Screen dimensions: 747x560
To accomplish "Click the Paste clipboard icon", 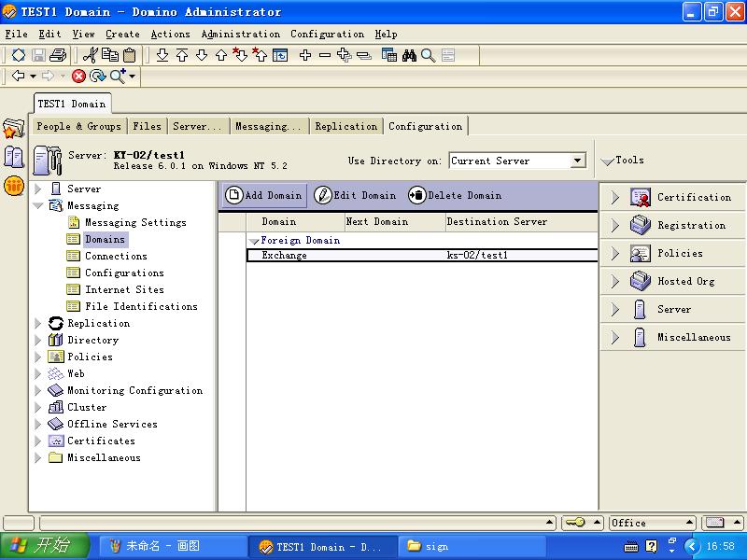I will pos(130,55).
